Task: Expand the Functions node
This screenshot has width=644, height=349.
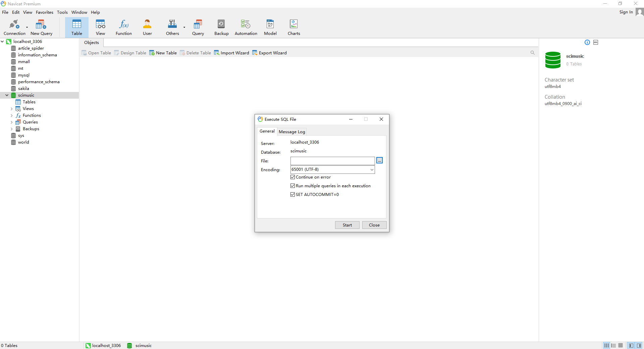Action: click(x=11, y=115)
